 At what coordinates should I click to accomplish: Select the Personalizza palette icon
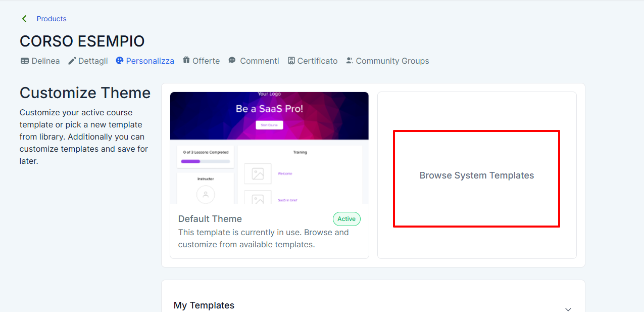click(120, 61)
